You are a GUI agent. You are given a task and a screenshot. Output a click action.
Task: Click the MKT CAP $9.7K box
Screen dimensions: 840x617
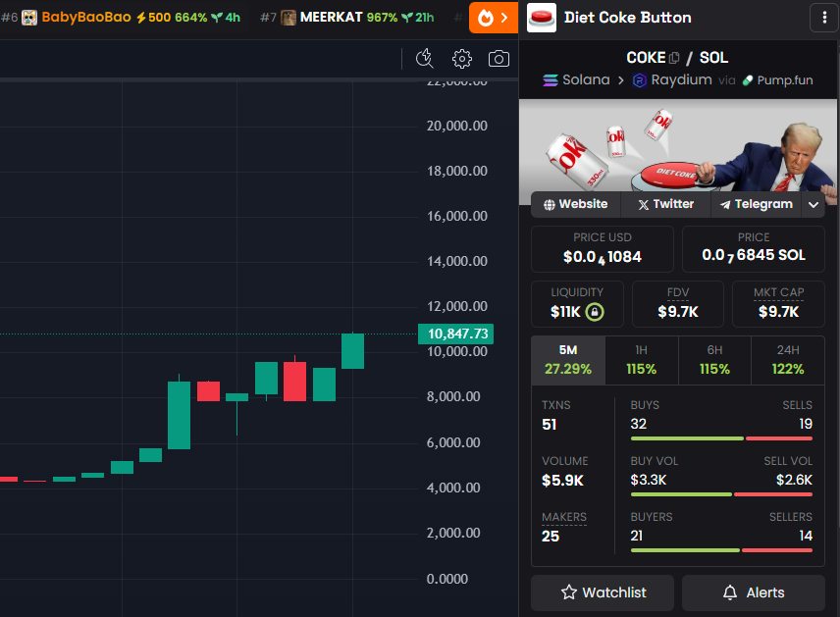point(778,304)
